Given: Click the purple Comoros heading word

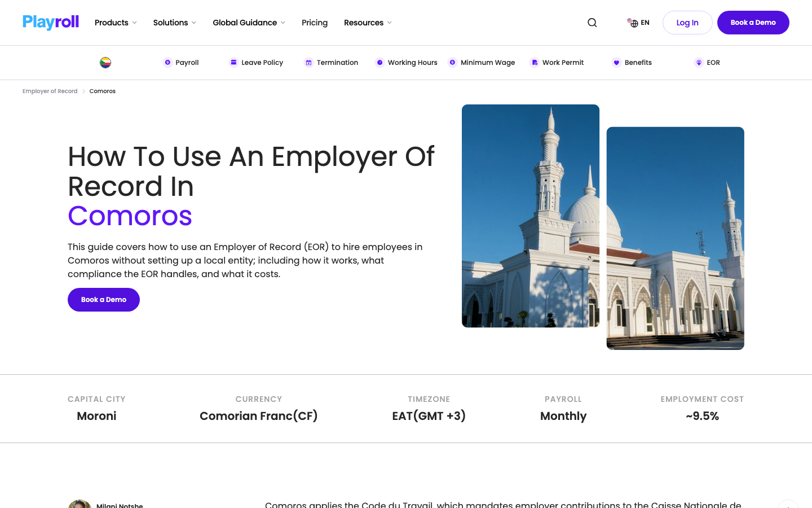Looking at the screenshot, I should tap(130, 216).
